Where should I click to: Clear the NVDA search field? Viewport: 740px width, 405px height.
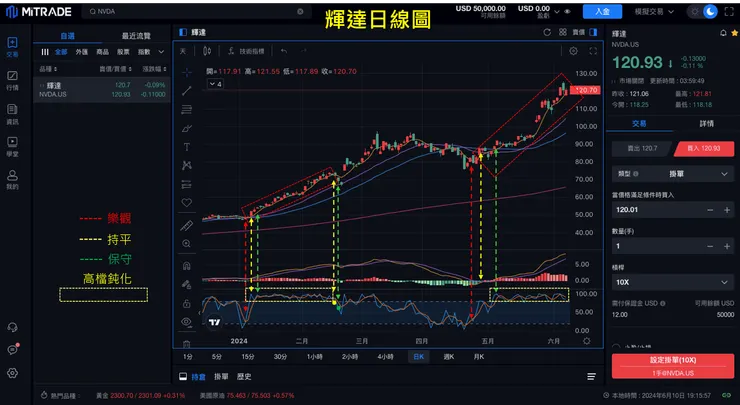pos(300,11)
